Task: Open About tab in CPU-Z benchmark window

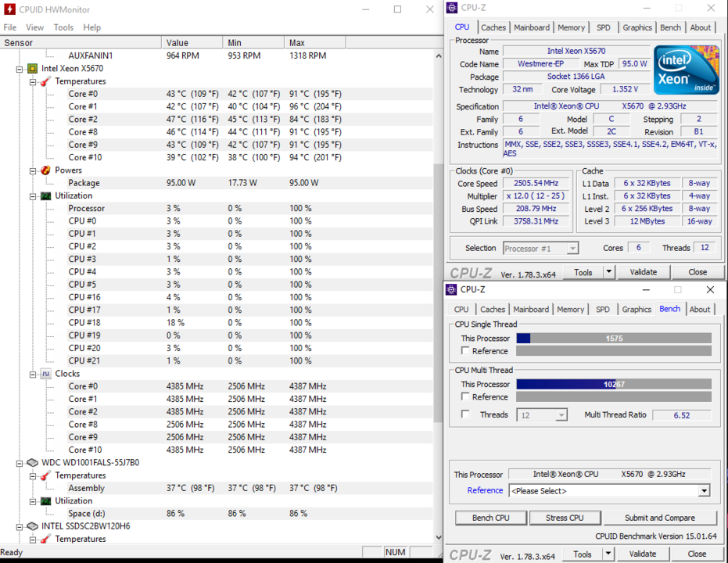Action: pos(700,309)
